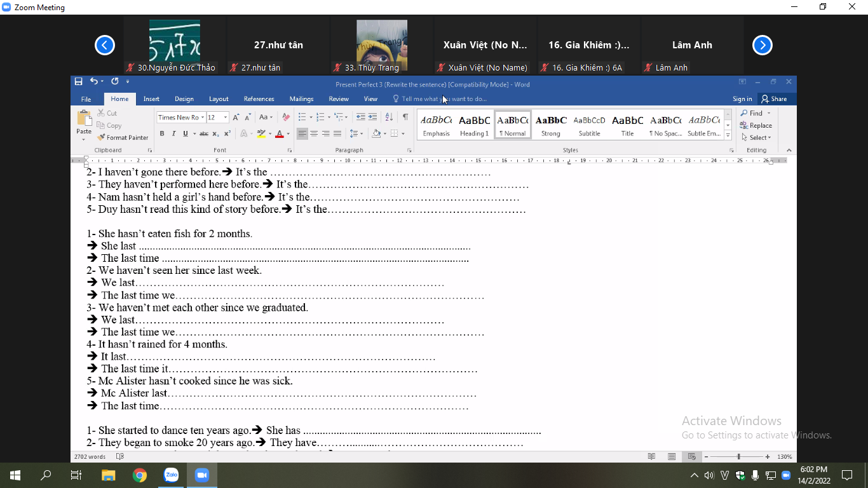Open the proofing check icon in status bar
Viewport: 868px width, 488px height.
pyautogui.click(x=120, y=456)
